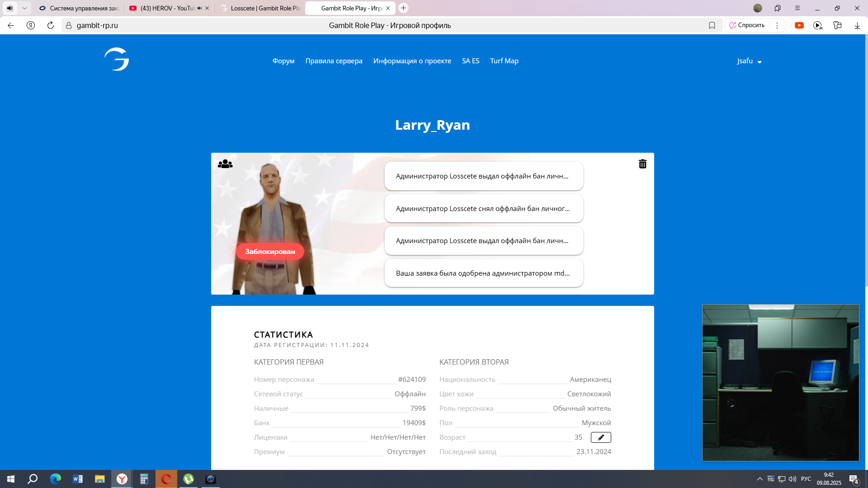Click the Gambit logo in header
The image size is (868, 488).
click(117, 59)
